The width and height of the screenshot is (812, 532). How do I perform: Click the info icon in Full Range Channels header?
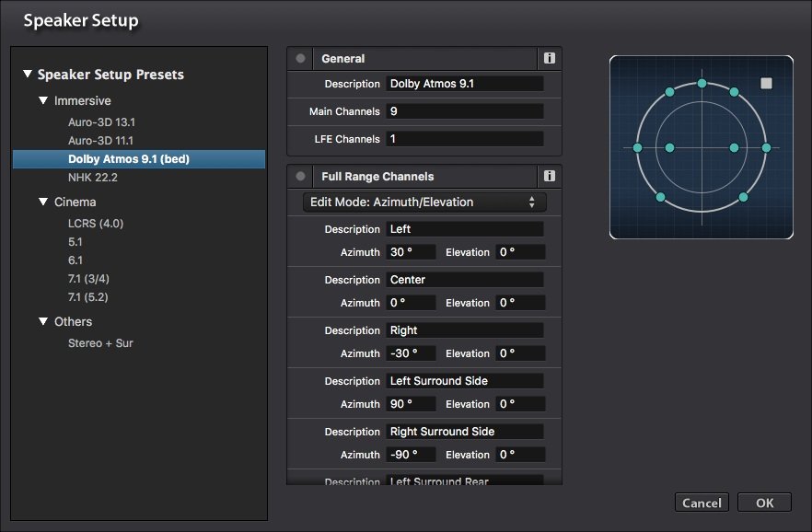[x=550, y=176]
